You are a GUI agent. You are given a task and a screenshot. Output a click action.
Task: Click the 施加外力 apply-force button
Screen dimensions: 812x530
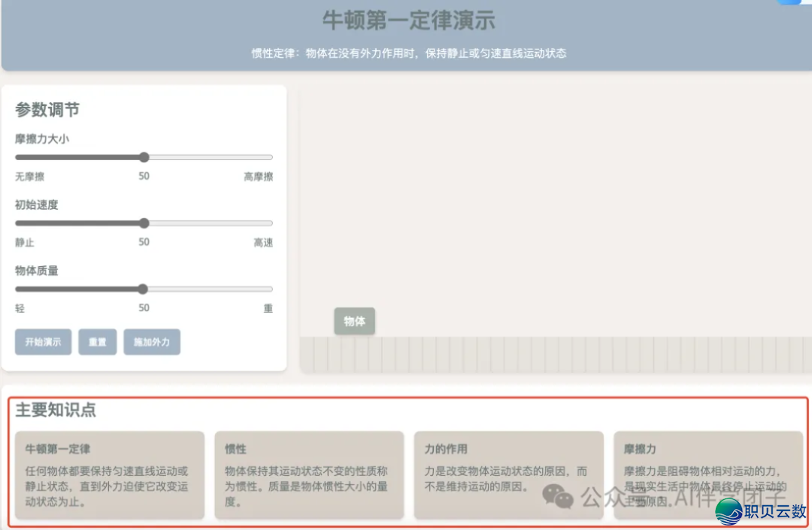tap(152, 342)
